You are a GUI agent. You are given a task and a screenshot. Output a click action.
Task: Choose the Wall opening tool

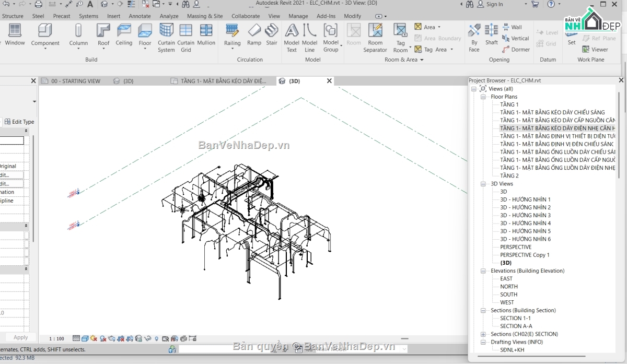(512, 27)
